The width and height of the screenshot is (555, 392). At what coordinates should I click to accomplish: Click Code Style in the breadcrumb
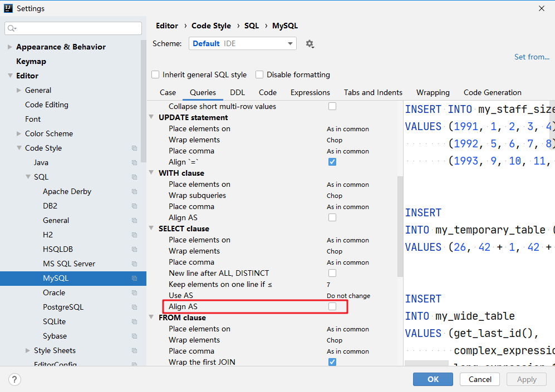(x=212, y=26)
